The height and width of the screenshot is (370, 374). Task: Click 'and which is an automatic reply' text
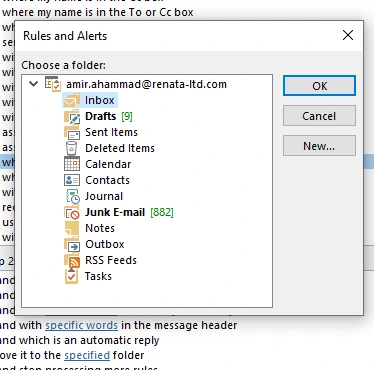click(x=80, y=340)
